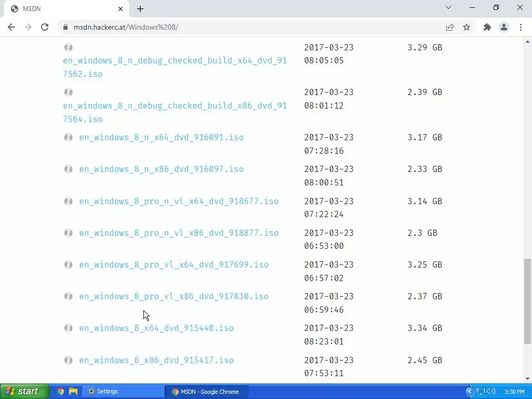Screen dimensions: 532x399
Task: Select the 3.34 GB size value
Action: (x=425, y=328)
